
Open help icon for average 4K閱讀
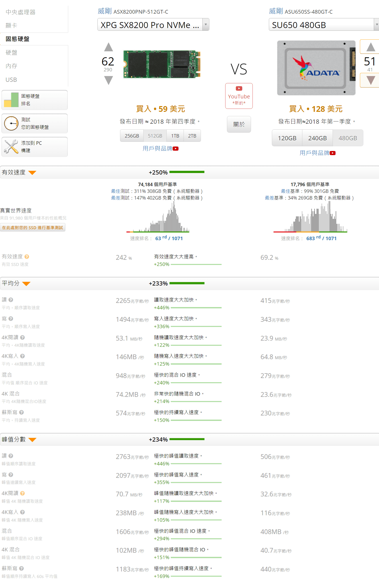coord(22,337)
